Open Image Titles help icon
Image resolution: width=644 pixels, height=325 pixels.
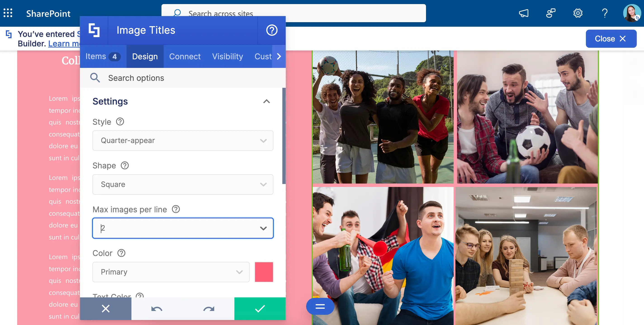tap(272, 30)
